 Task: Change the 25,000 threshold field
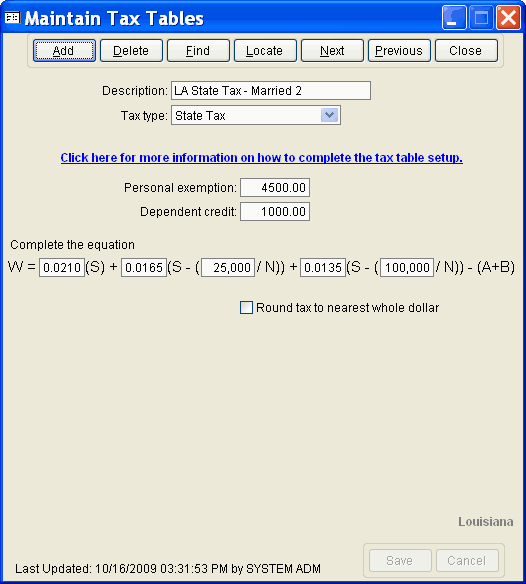[x=228, y=267]
